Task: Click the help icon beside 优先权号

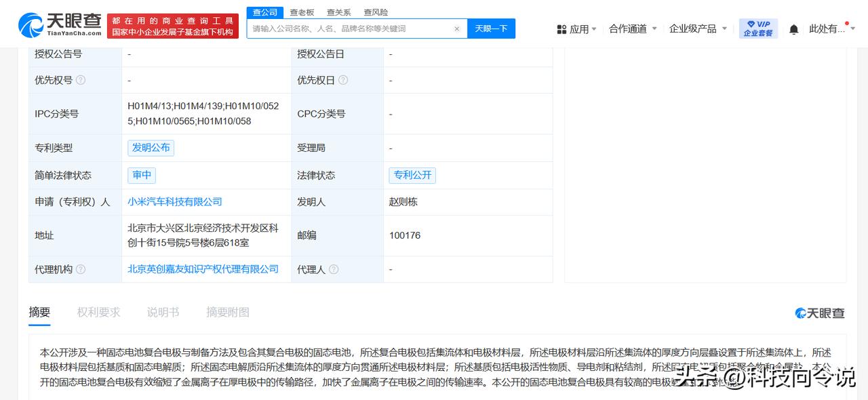Action: tap(81, 80)
